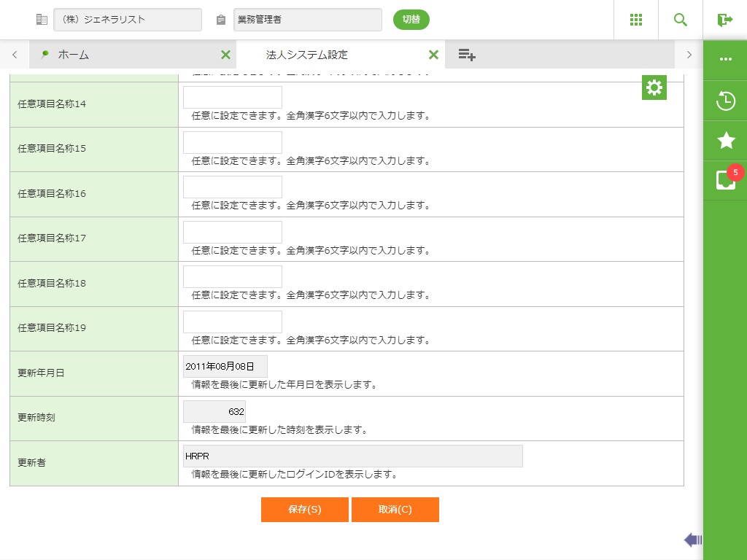Click the 更新者 label
747x560 pixels.
[x=31, y=462]
